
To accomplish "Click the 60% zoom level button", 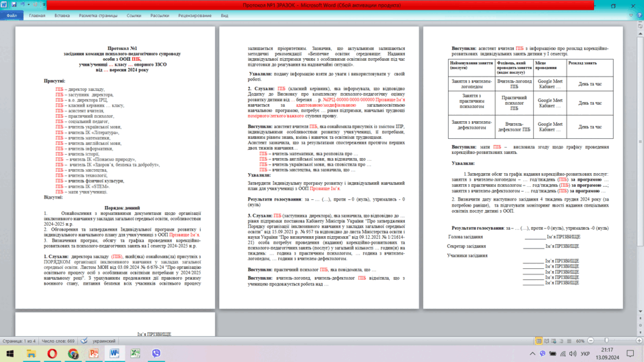I will (580, 341).
